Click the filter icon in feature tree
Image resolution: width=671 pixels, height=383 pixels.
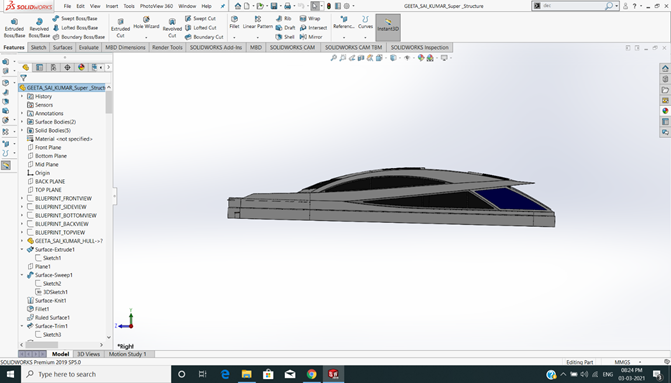[24, 78]
